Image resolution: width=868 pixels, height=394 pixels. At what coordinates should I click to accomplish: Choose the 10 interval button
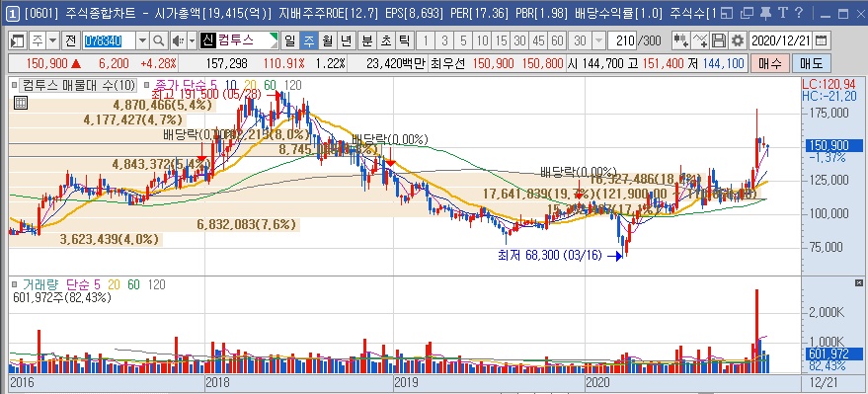[x=482, y=40]
